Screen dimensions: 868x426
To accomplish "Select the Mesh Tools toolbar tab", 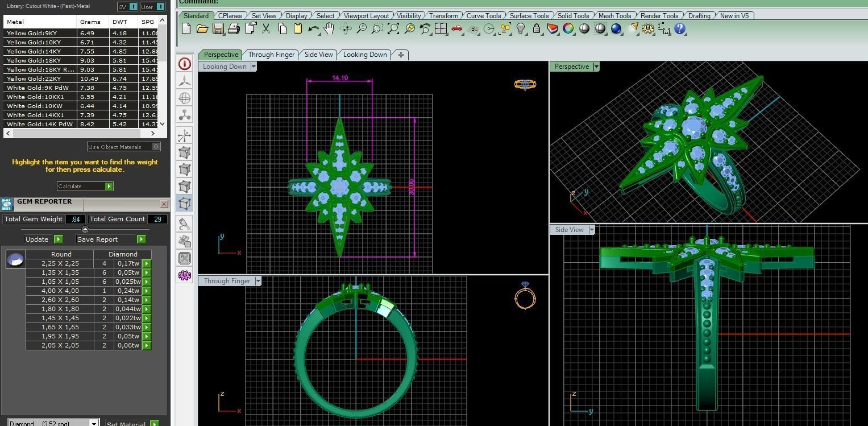I will click(x=614, y=16).
